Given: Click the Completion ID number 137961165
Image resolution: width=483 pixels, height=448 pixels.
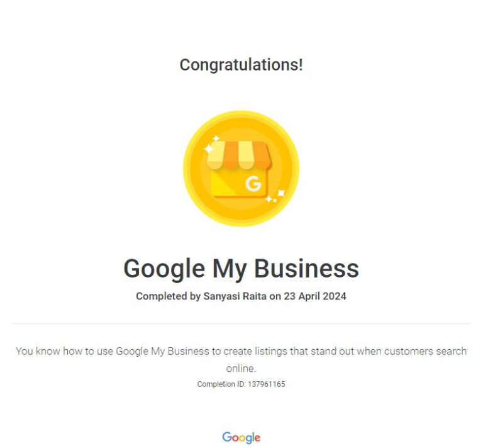Looking at the screenshot, I should [267, 384].
